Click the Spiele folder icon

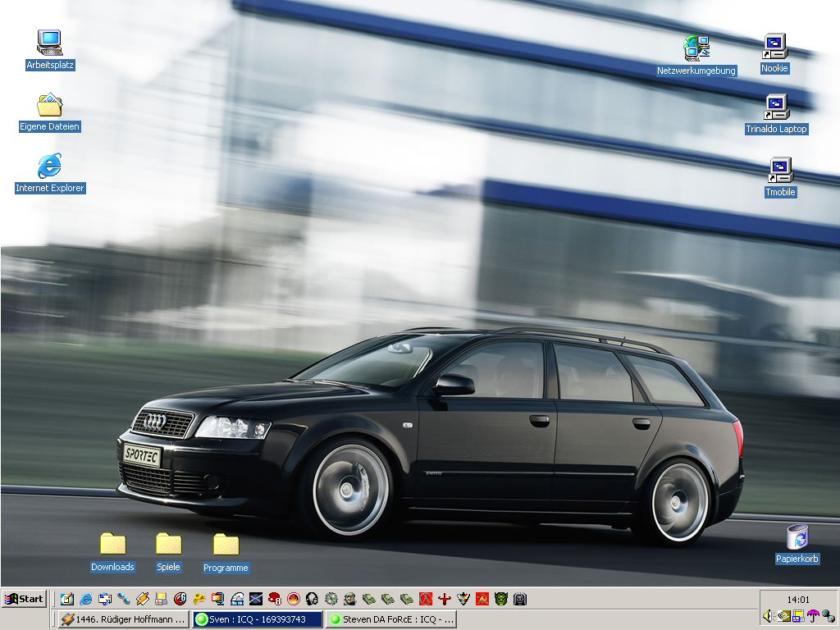tap(168, 543)
